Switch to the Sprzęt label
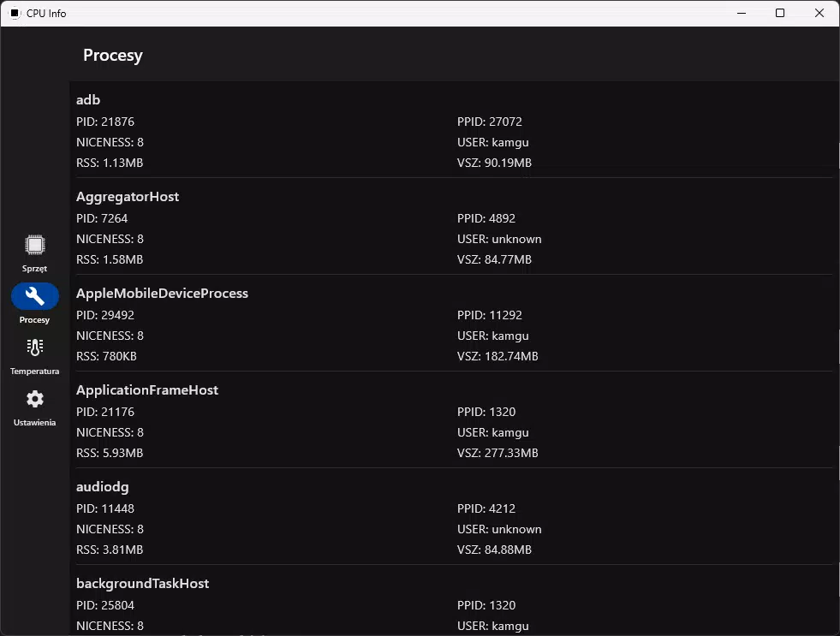Screen dimensions: 840x636 [x=35, y=269]
